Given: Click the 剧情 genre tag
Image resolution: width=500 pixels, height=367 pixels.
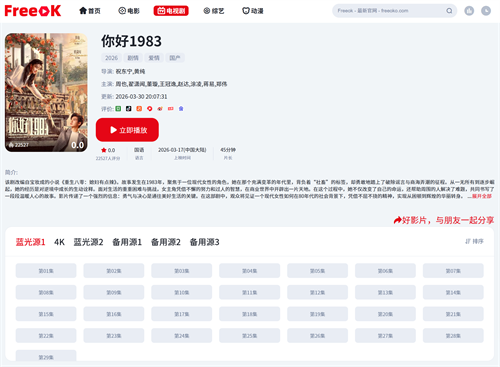Looking at the screenshot, I should [x=133, y=58].
